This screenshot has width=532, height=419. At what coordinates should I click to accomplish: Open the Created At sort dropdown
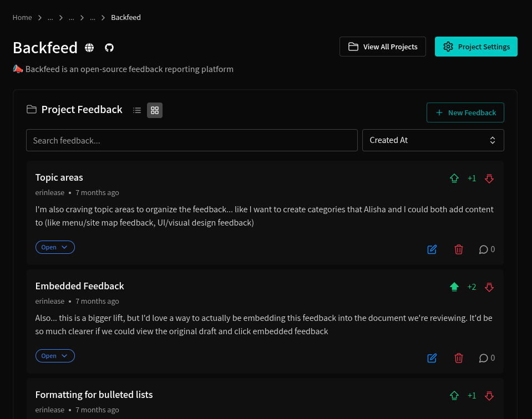[433, 140]
